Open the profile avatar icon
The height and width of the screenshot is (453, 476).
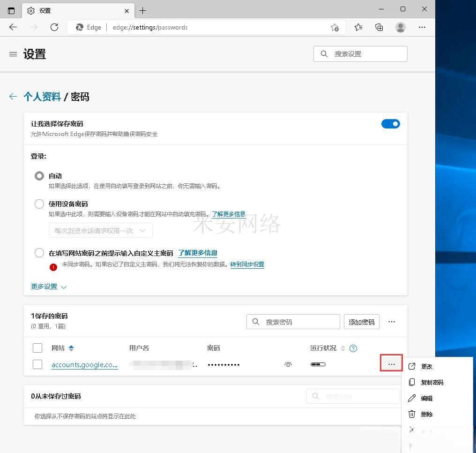coord(401,27)
